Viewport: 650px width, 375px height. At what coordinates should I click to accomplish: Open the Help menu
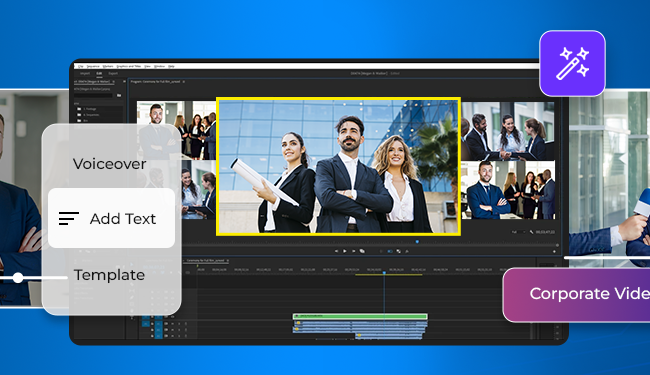171,66
